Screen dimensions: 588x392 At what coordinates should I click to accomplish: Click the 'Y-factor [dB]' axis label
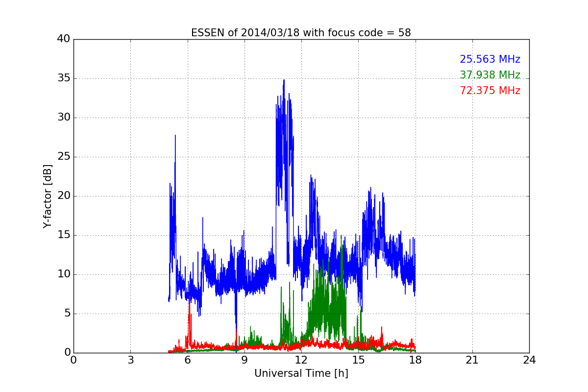[48, 196]
